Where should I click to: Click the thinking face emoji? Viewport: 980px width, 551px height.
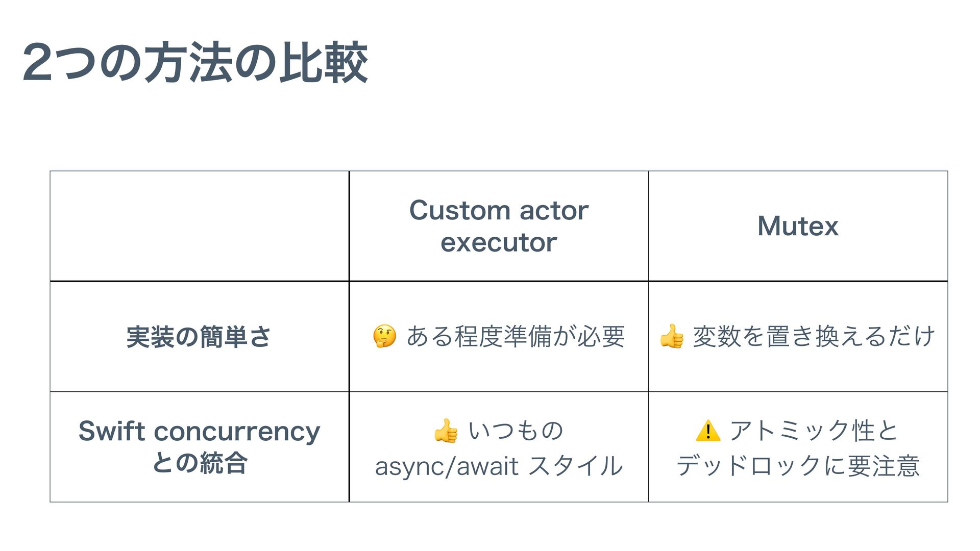(x=384, y=336)
